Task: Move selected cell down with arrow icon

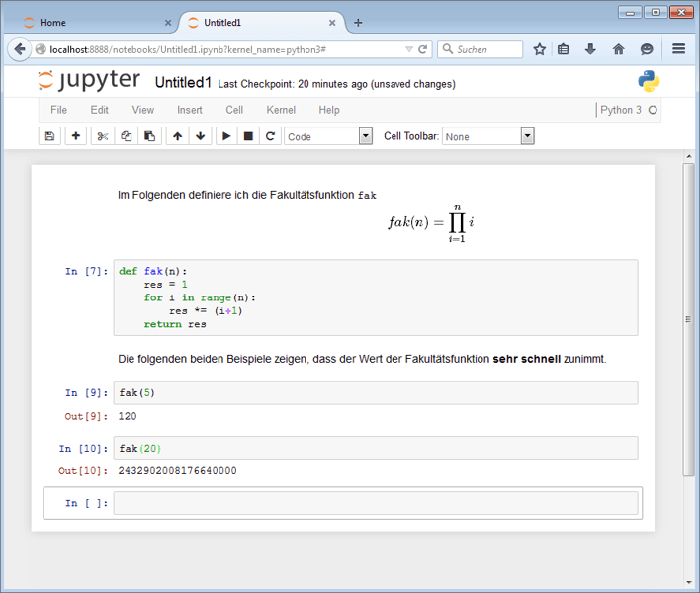Action: [200, 136]
